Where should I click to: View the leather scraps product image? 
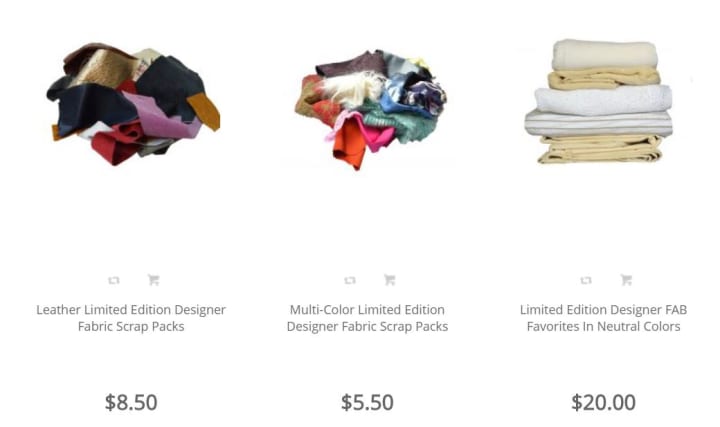(133, 104)
